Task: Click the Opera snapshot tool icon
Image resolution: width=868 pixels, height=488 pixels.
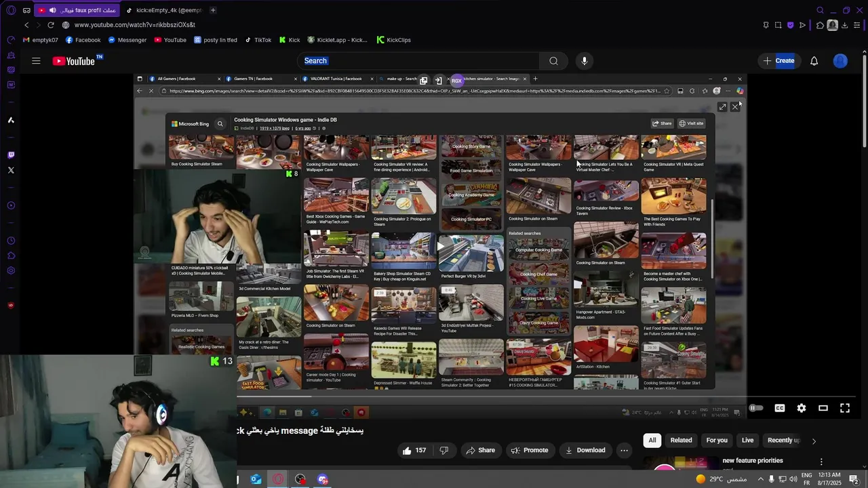Action: click(x=778, y=25)
